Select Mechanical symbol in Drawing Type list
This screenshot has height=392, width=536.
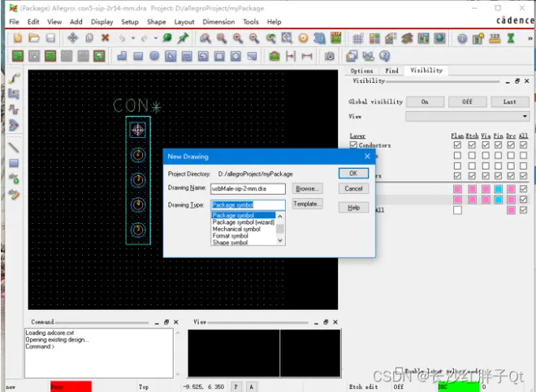point(236,229)
